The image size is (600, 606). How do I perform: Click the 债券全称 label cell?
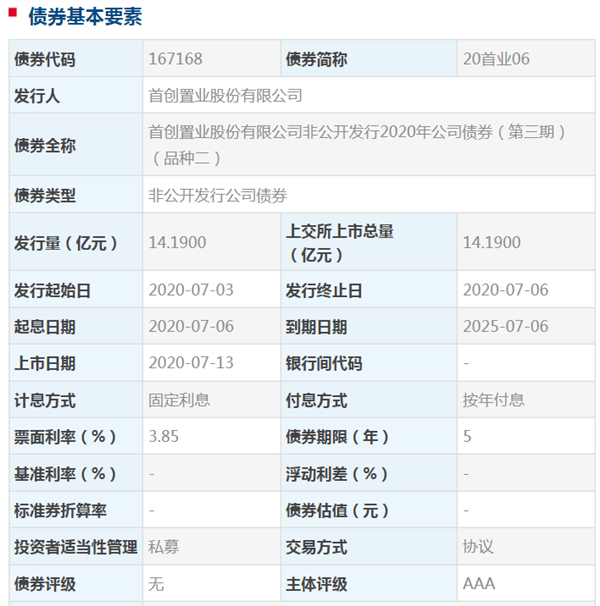point(44,145)
